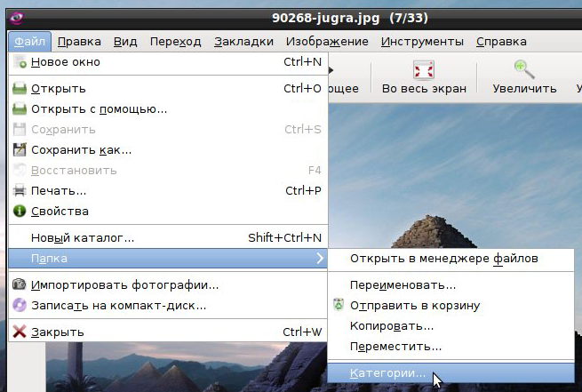Choose Закрыть from the menu

click(168, 332)
